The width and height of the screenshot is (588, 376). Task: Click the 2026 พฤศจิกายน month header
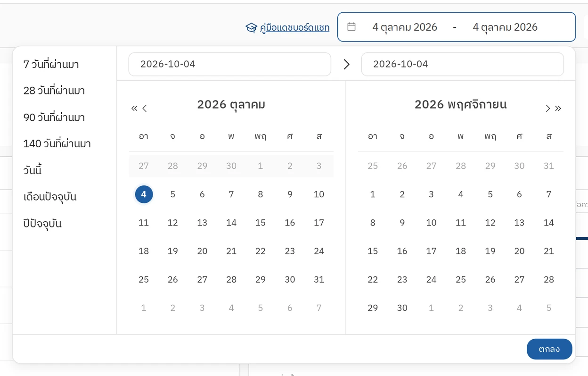point(461,104)
